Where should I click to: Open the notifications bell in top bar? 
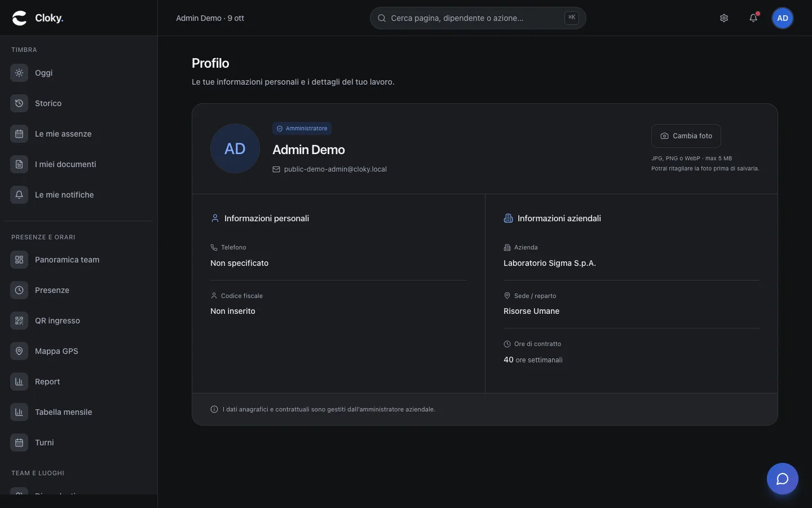tap(753, 18)
